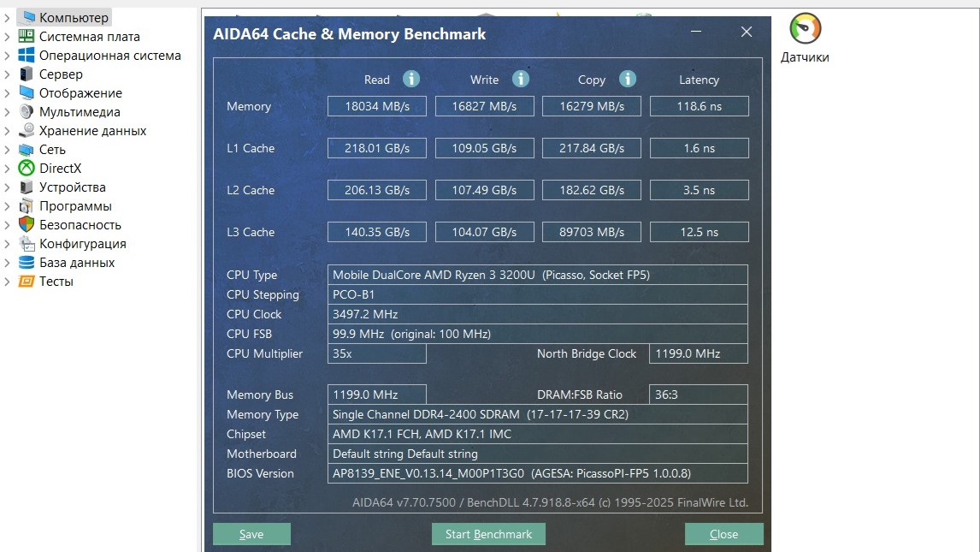
Task: Click the DirectX Xbox logo icon
Action: point(27,168)
